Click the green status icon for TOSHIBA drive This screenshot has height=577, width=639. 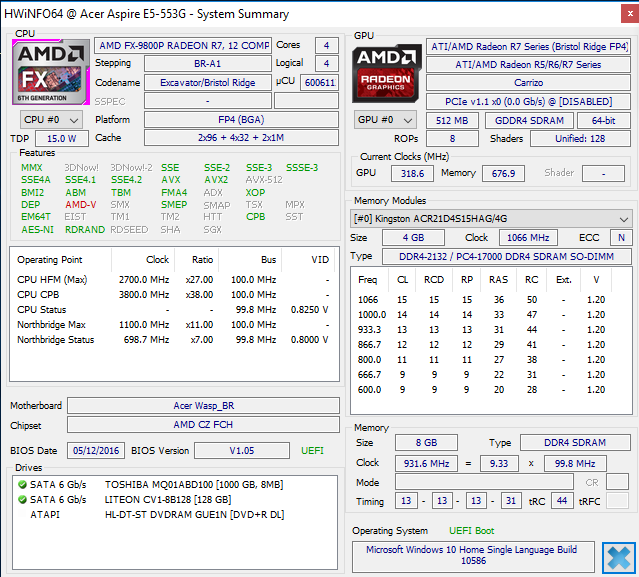(x=22, y=482)
